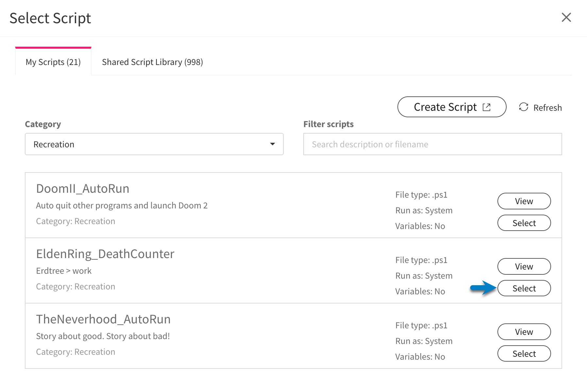Select the DoomII_AutoRun script
587x392 pixels.
coord(524,223)
